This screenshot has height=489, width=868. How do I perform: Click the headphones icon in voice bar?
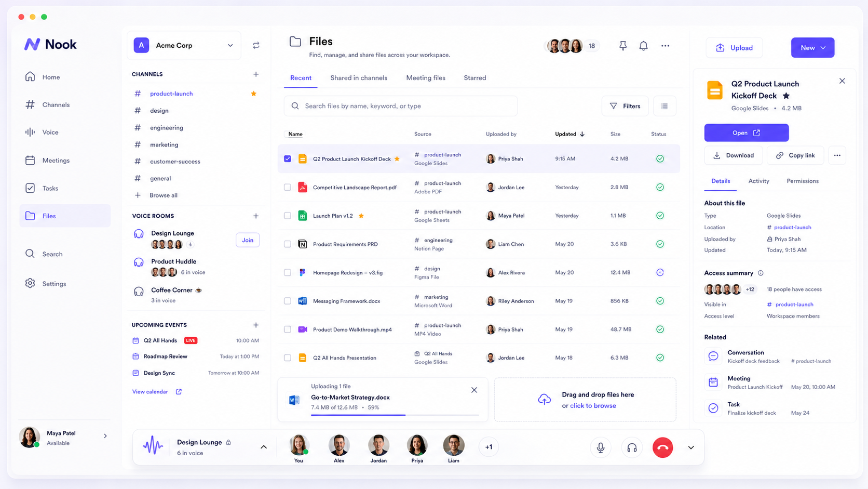coord(632,447)
